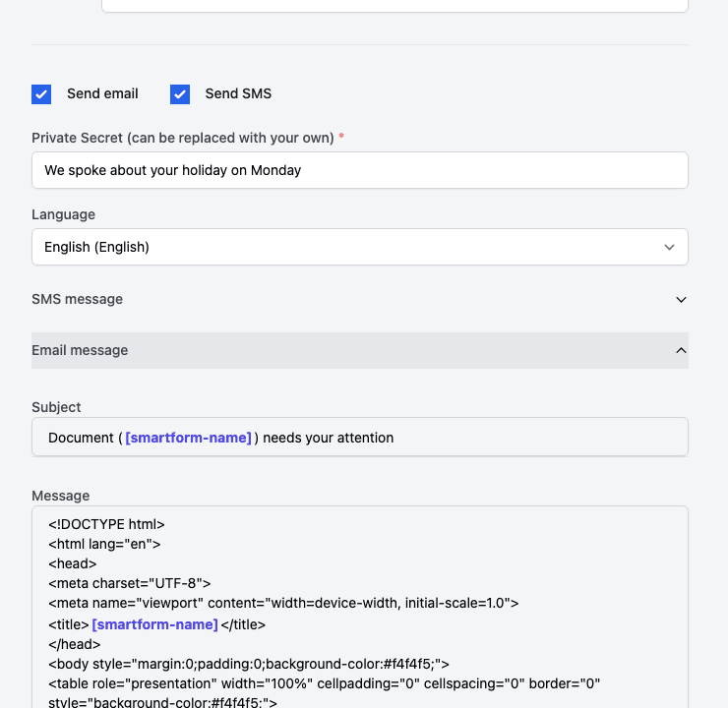This screenshot has height=708, width=728.
Task: Click the '<html lang="en">' line
Action: point(104,544)
